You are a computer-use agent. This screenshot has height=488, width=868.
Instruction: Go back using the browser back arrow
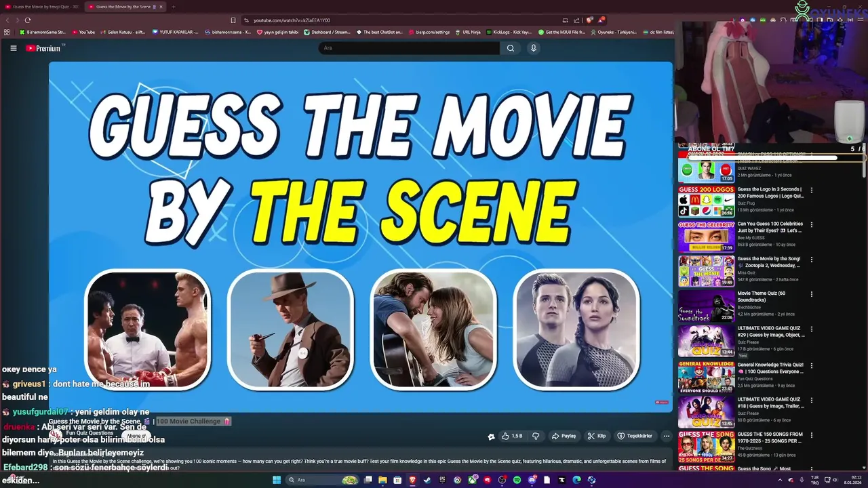[x=8, y=20]
